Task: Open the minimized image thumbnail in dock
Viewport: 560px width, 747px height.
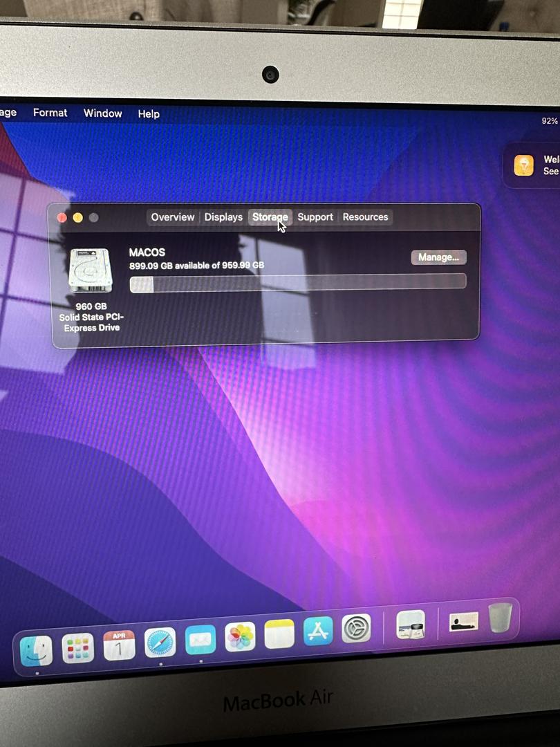Action: click(463, 622)
